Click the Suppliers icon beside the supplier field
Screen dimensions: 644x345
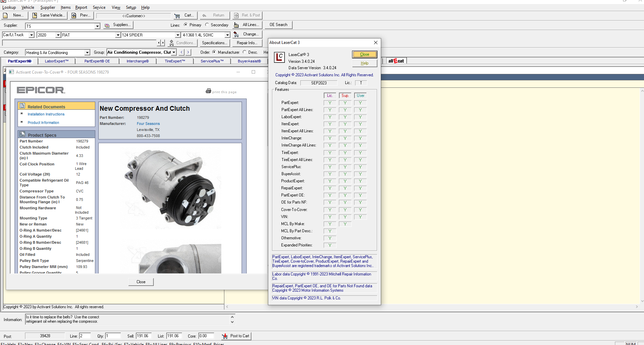click(x=107, y=25)
